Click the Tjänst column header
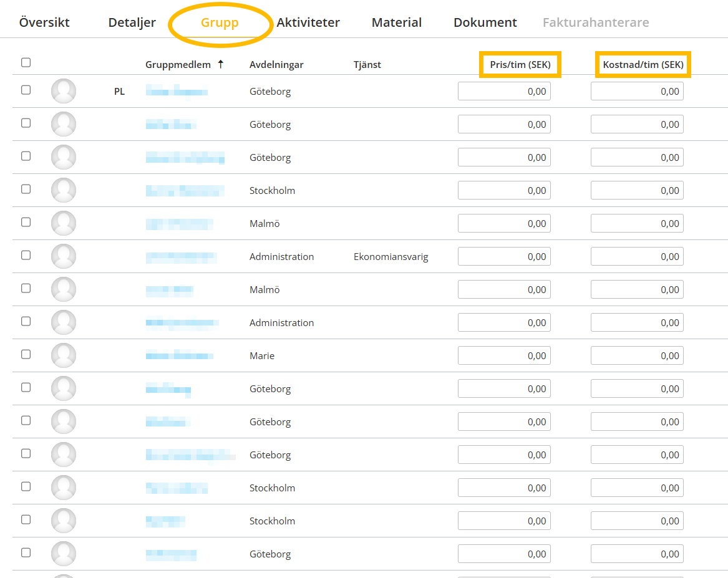 [367, 65]
